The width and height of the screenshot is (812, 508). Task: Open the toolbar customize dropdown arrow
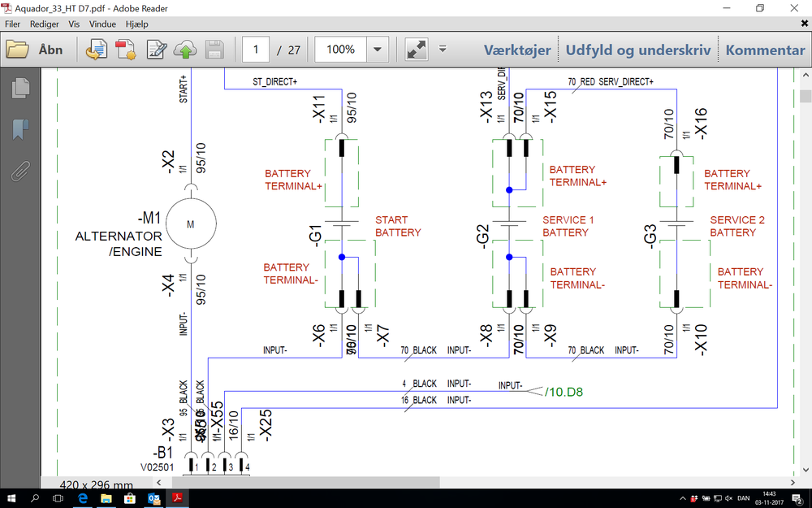pos(443,50)
